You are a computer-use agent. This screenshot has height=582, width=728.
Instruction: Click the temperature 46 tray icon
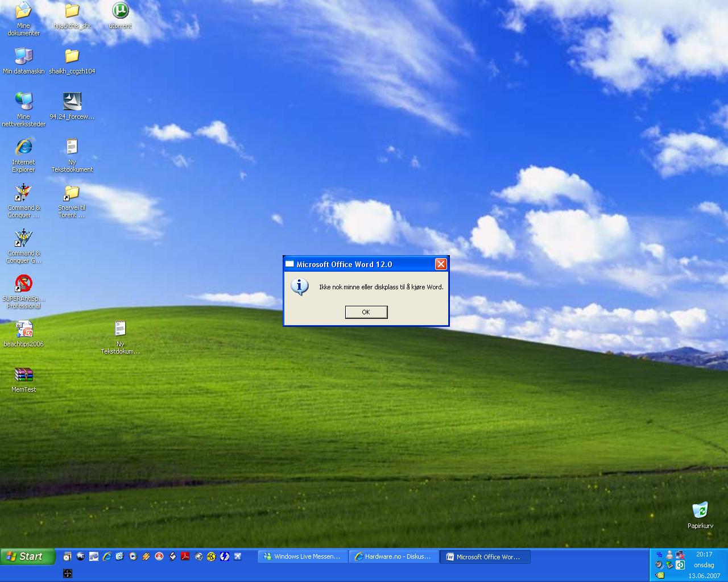click(659, 555)
